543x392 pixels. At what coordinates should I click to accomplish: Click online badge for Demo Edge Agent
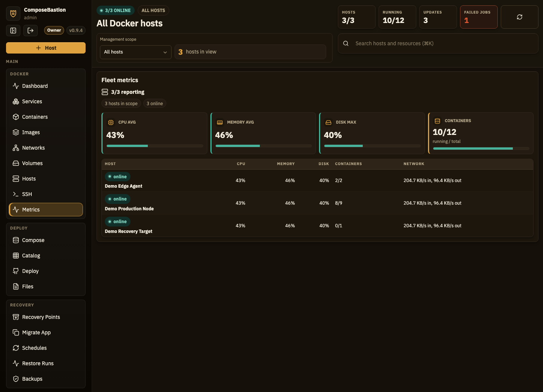click(118, 177)
